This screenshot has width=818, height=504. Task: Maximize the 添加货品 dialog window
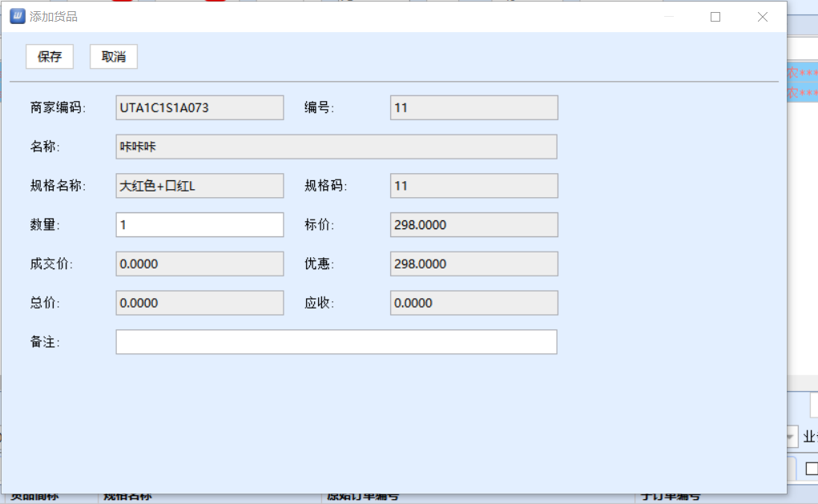pyautogui.click(x=715, y=17)
